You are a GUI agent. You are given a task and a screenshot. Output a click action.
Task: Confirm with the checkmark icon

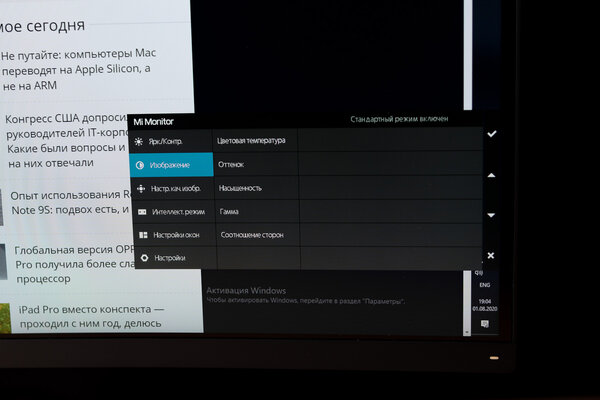492,134
